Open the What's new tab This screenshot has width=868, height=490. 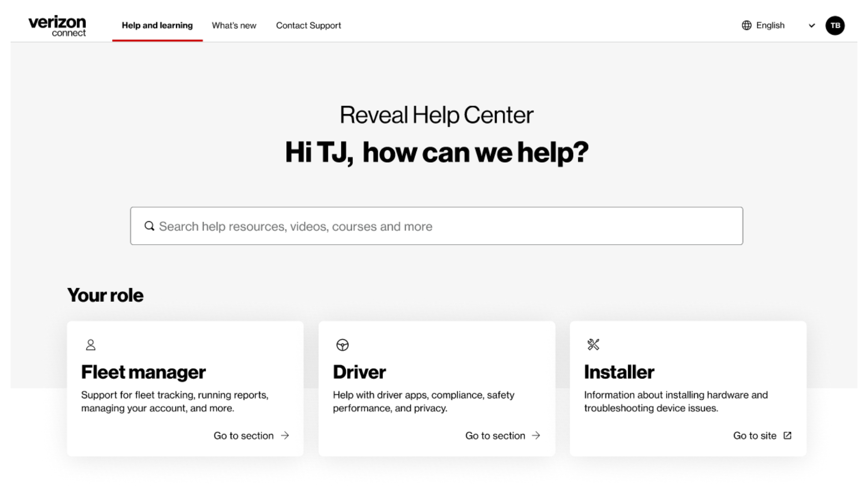[234, 26]
